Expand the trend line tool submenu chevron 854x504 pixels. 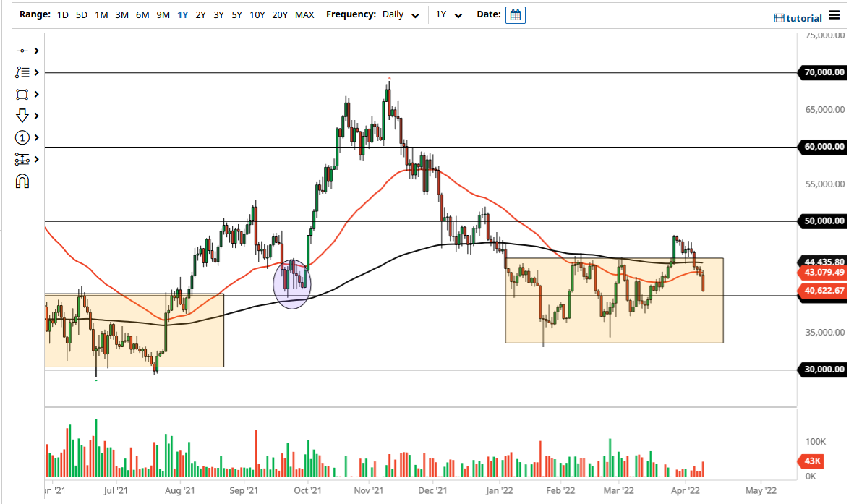point(35,51)
